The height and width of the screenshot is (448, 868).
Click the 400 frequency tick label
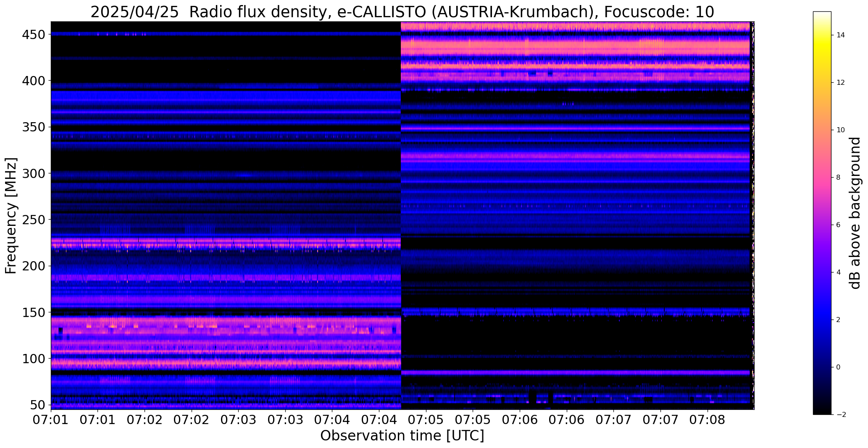coord(34,81)
